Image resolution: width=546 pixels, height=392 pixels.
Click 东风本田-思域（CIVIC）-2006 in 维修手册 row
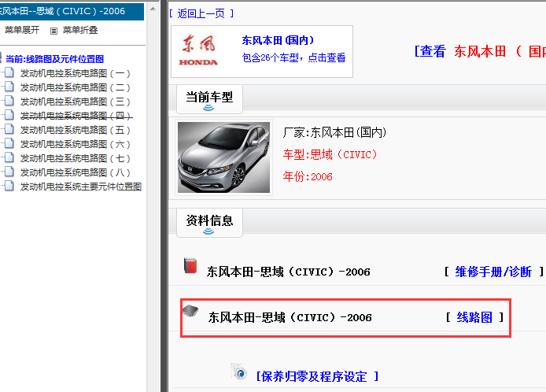[288, 272]
